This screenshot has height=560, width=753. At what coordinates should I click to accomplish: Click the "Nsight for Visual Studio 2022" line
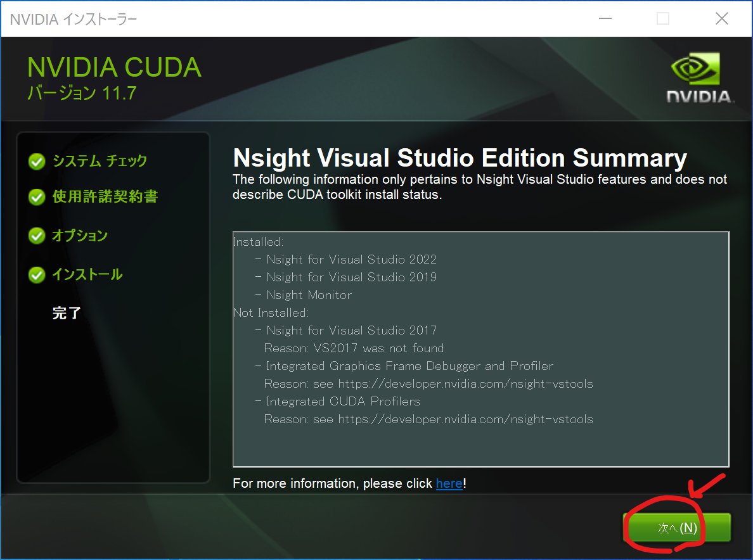coord(351,259)
